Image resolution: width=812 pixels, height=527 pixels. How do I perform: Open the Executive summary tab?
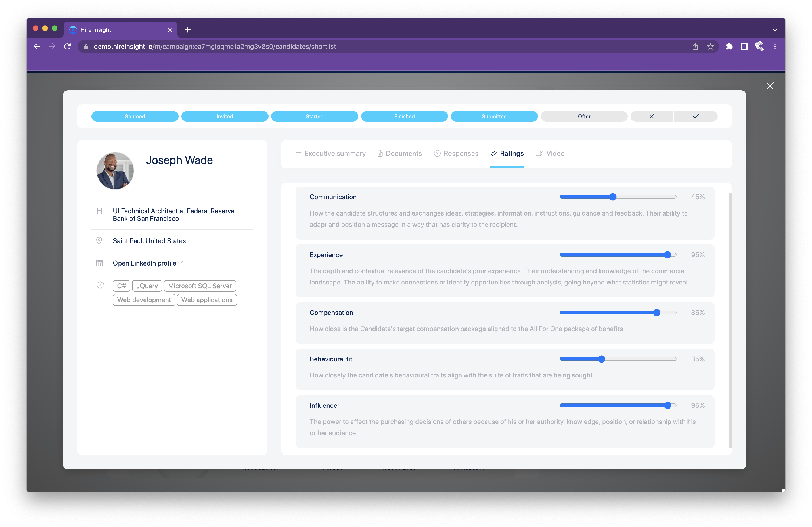click(x=330, y=154)
